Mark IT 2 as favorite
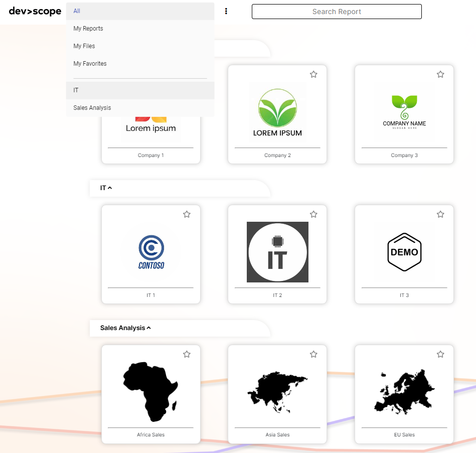476x453 pixels. tap(313, 214)
